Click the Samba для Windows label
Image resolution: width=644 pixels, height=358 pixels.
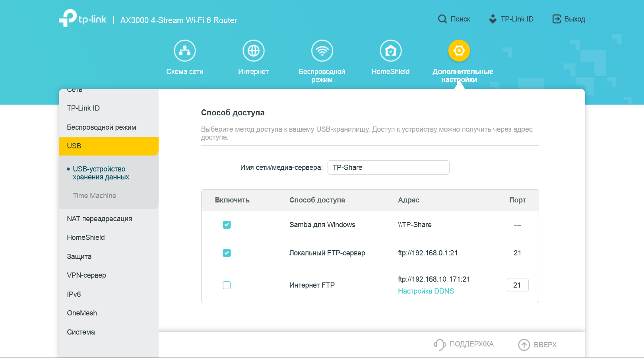(322, 225)
